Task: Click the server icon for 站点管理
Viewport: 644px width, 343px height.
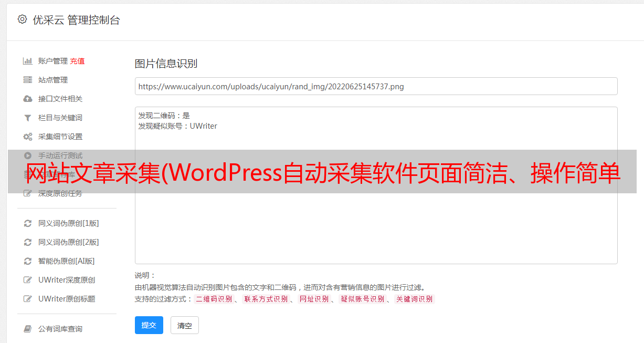Action: click(x=28, y=80)
